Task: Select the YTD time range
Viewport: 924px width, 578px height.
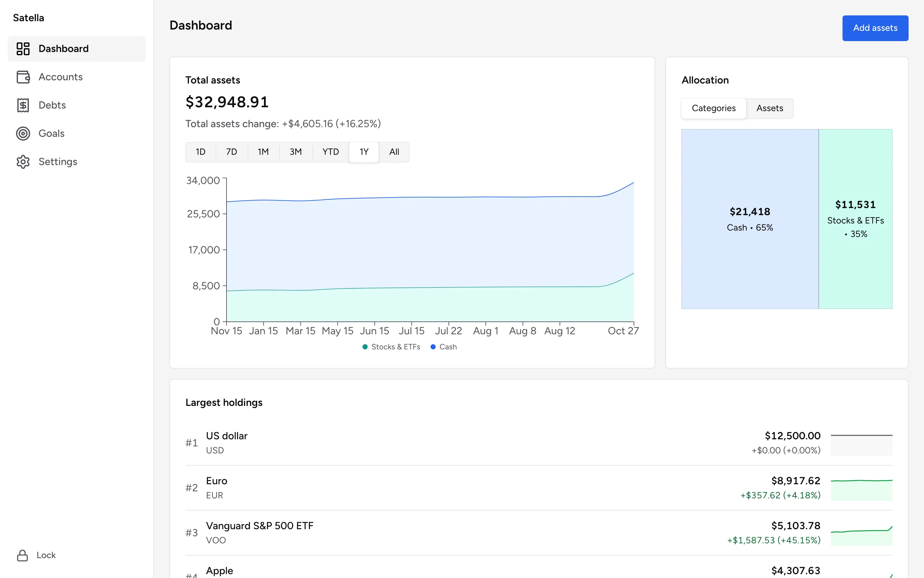Action: [x=331, y=152]
